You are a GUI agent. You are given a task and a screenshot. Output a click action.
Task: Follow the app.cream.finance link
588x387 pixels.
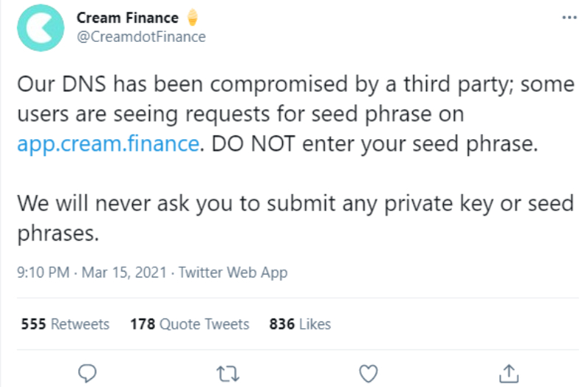tap(108, 143)
